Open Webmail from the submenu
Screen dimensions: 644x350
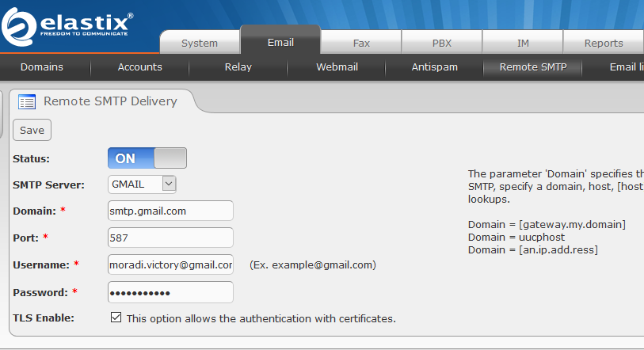click(x=337, y=67)
